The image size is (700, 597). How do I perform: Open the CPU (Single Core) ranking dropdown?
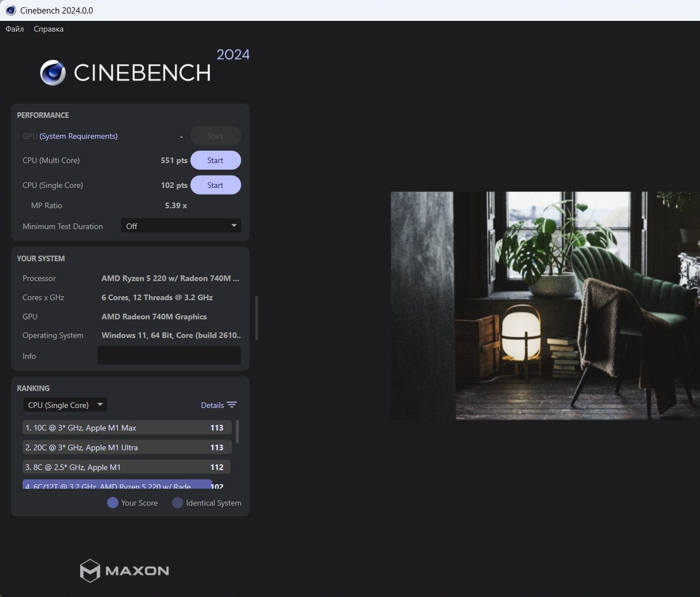65,405
